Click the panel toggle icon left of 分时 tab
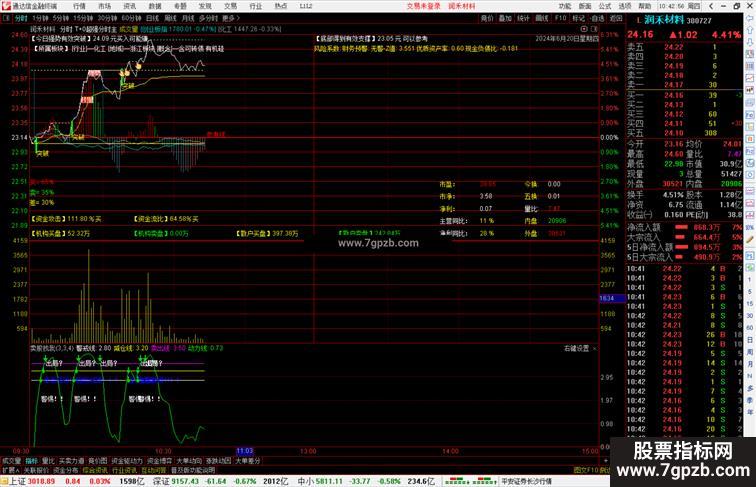The image size is (756, 487). (x=6, y=18)
